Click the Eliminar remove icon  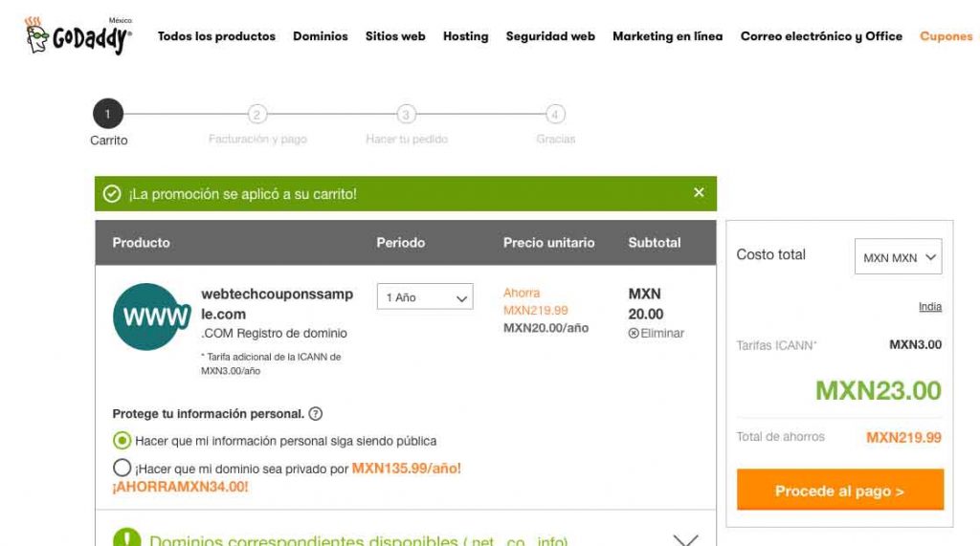pos(634,334)
